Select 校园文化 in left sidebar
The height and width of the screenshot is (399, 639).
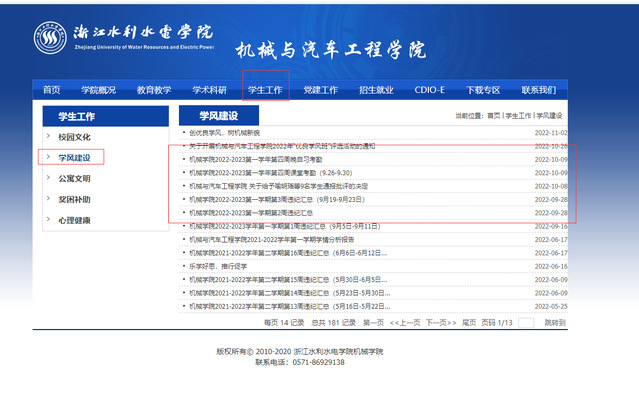[x=74, y=137]
